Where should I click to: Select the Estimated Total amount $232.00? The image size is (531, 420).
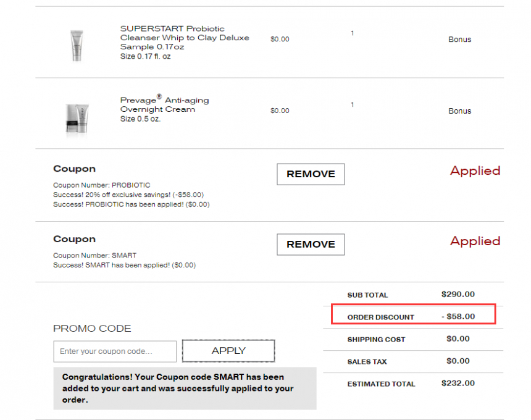tap(458, 383)
